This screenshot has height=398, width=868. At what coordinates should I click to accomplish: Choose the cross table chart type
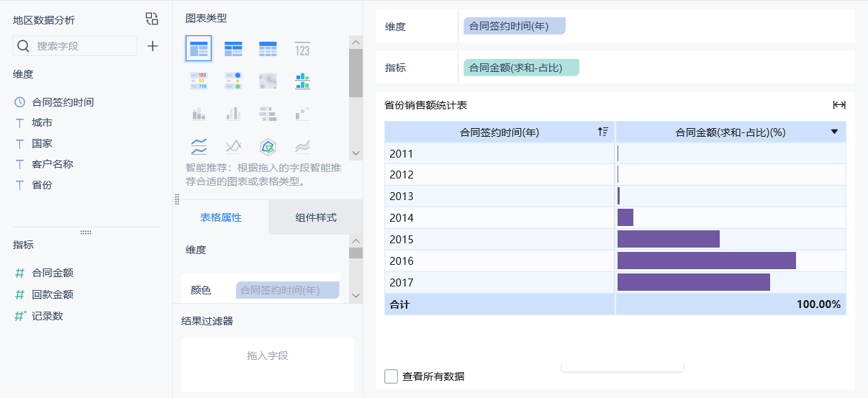click(x=233, y=49)
